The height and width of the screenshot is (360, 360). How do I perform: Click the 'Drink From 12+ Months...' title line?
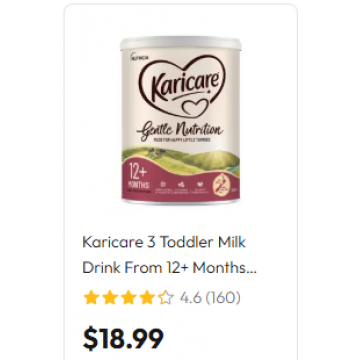[170, 268]
